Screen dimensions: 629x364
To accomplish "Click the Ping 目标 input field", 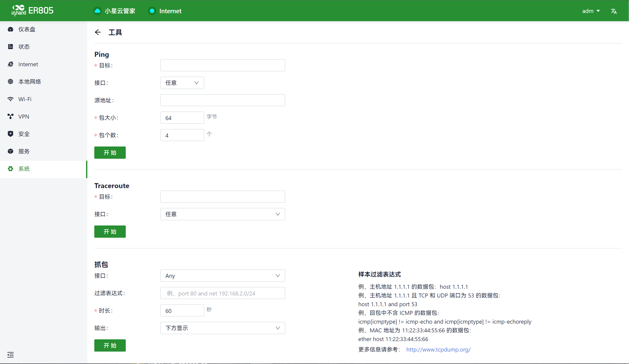I will [x=222, y=65].
